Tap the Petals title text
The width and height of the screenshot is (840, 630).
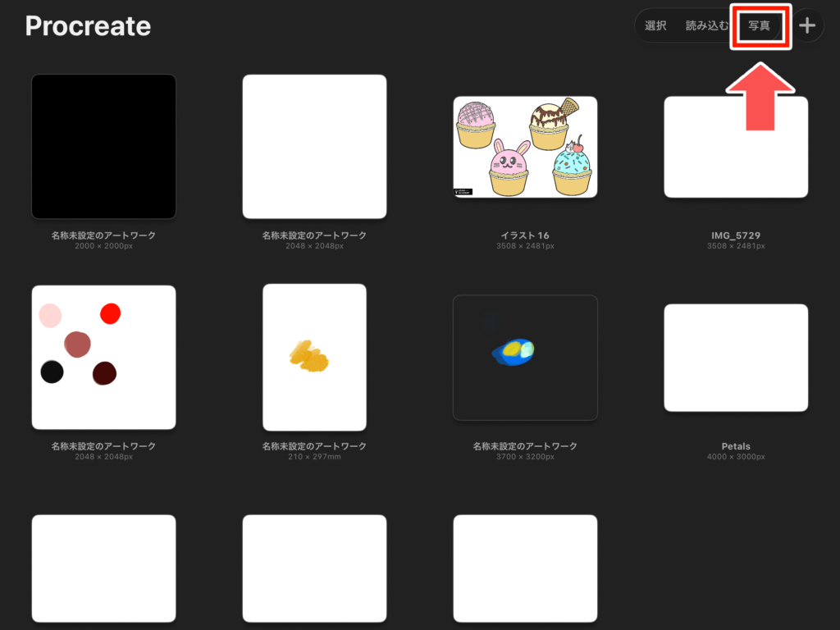[736, 446]
